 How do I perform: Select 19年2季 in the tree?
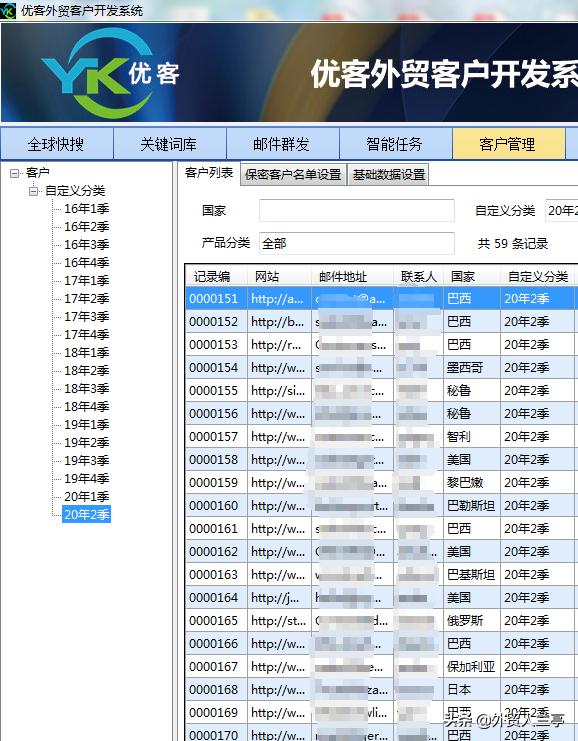tap(86, 442)
